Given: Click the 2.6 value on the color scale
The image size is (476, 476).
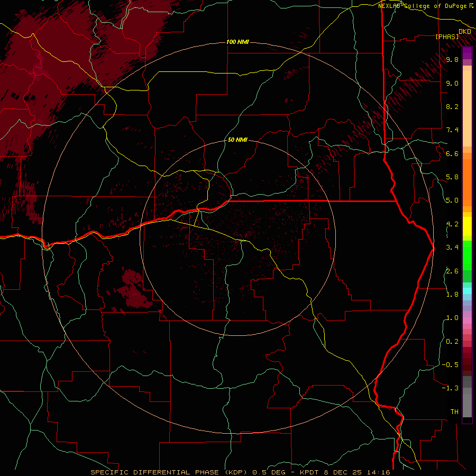Looking at the screenshot, I should tap(452, 271).
